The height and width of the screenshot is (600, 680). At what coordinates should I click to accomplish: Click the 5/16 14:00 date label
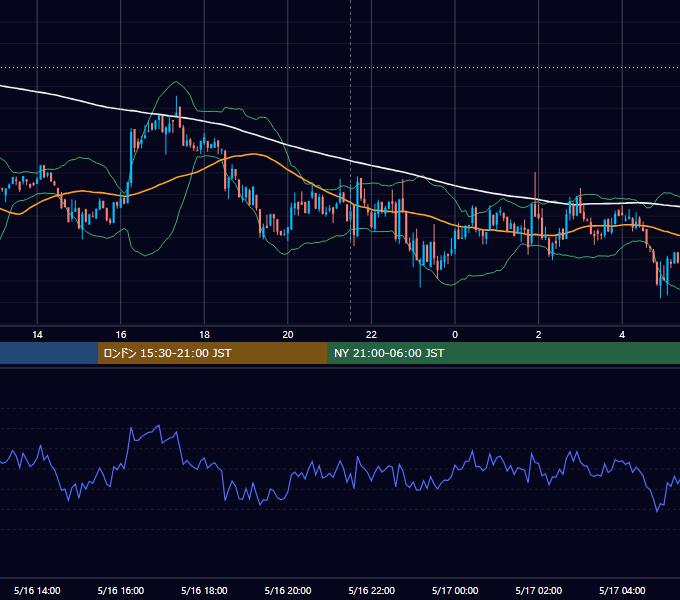point(37,590)
